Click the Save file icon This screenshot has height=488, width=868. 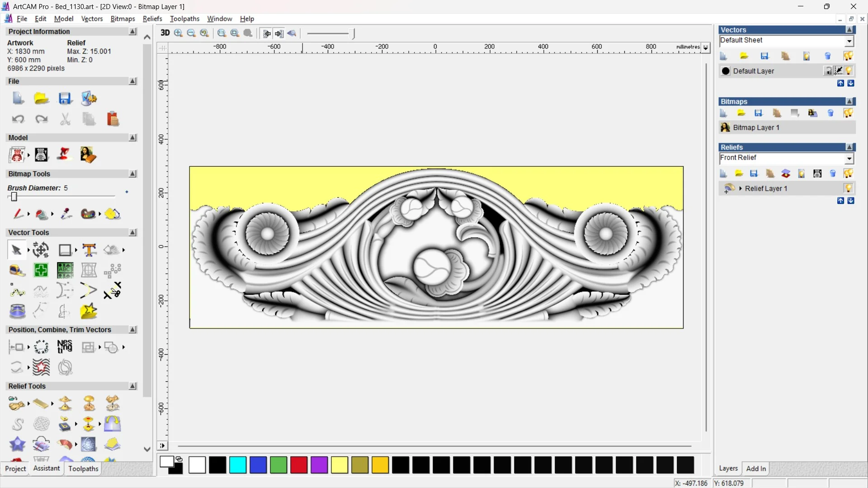(65, 99)
